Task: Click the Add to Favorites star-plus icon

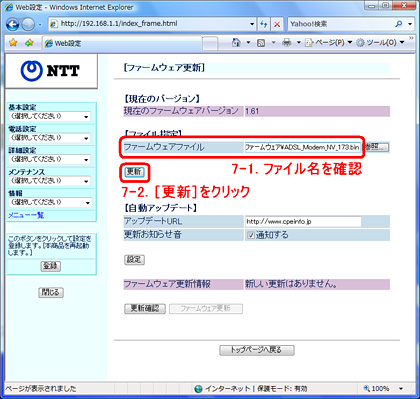Action: coord(29,43)
